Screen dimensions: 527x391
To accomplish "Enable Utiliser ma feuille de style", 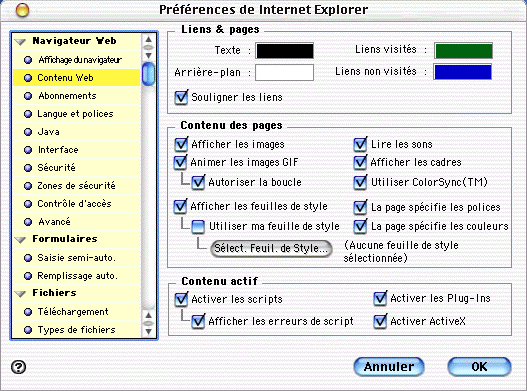I will pos(198,227).
